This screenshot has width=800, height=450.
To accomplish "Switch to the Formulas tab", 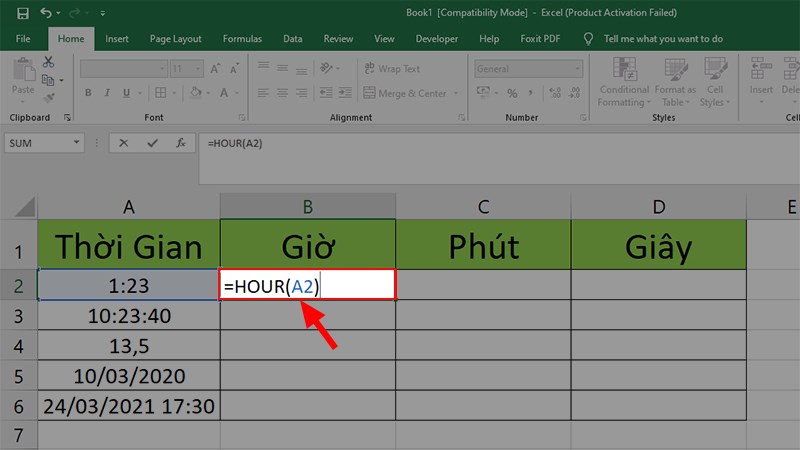I will tap(242, 39).
